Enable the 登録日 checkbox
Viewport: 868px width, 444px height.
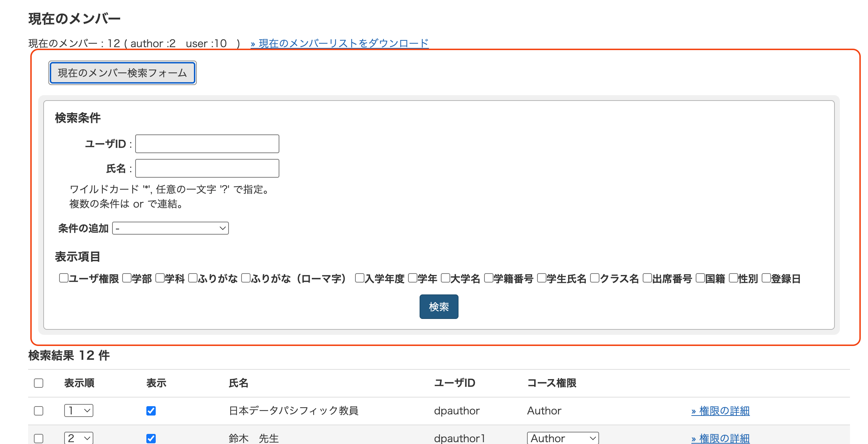click(x=766, y=278)
